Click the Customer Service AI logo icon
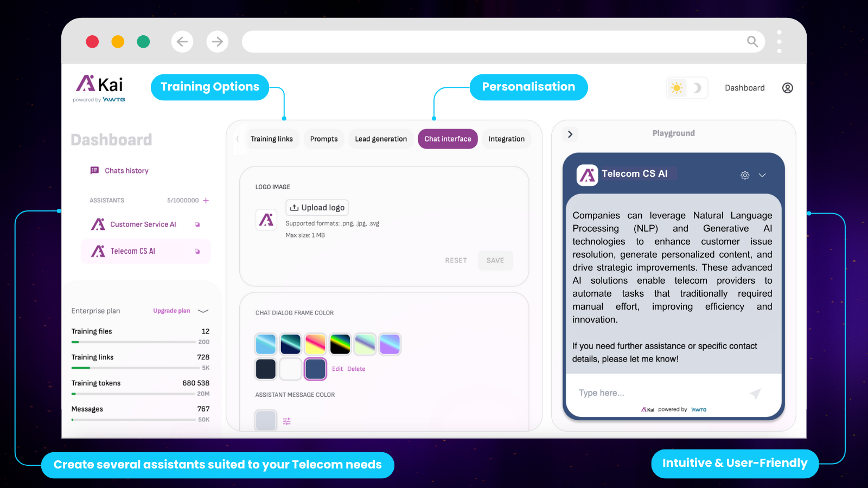 [x=98, y=224]
